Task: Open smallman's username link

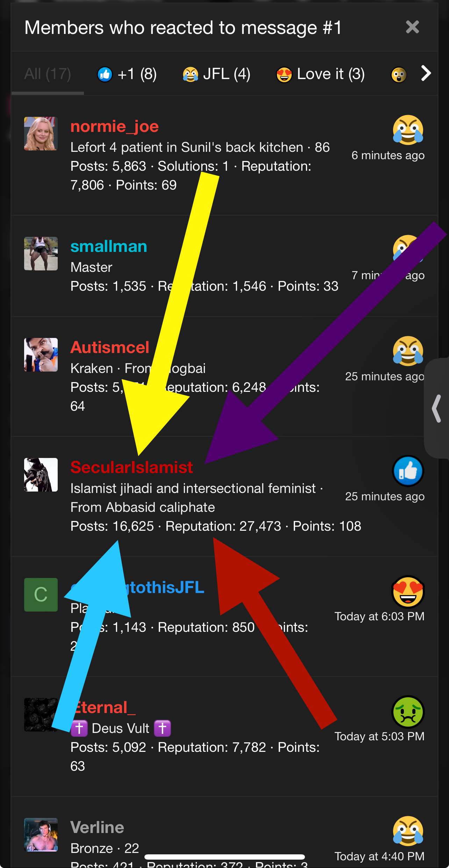Action: pyautogui.click(x=109, y=246)
